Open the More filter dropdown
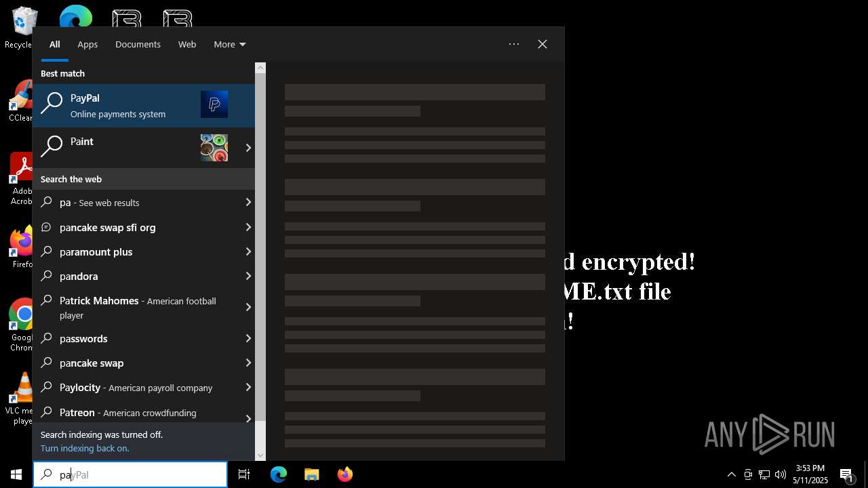The width and height of the screenshot is (868, 488). [229, 44]
